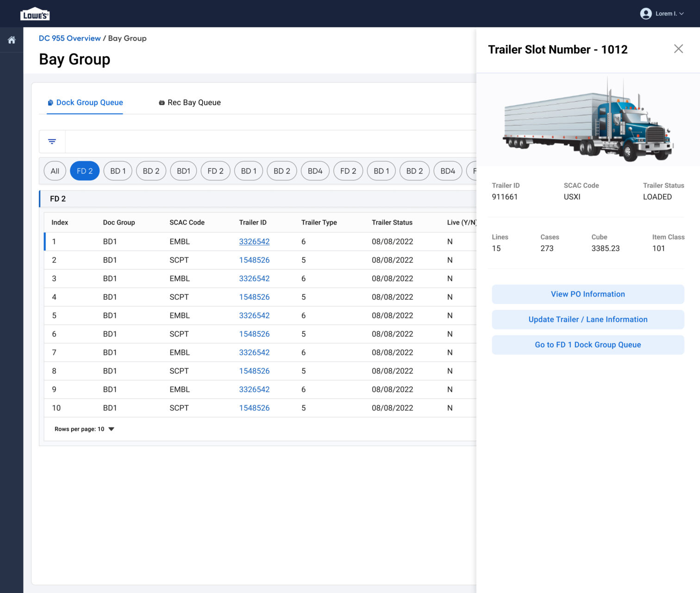Click the Lowe's logo
This screenshot has height=593, width=700.
point(35,14)
